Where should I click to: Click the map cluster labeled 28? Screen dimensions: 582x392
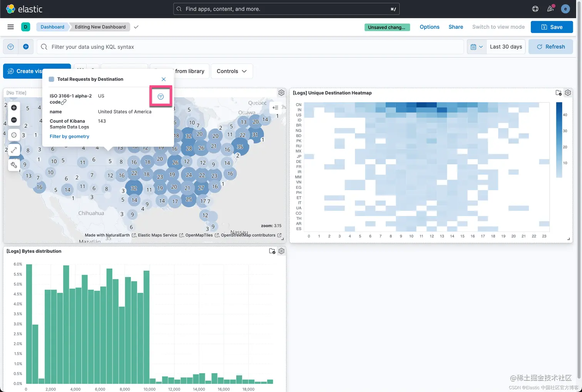(x=189, y=148)
